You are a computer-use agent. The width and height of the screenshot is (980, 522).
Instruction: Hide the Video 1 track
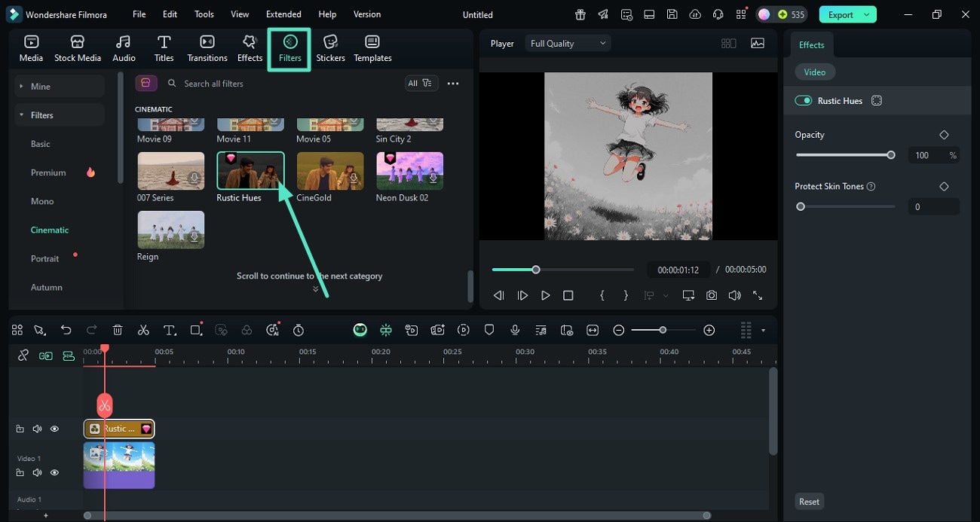[x=54, y=472]
